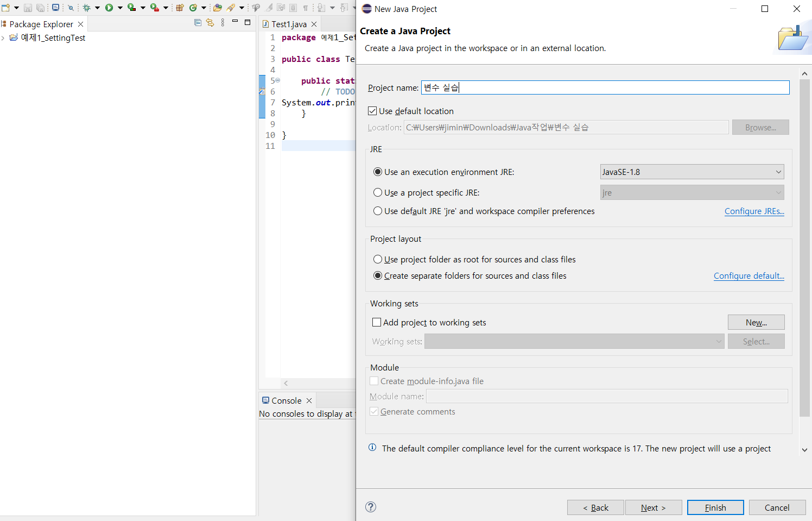Click the Save All icon in toolbar
812x521 pixels.
pyautogui.click(x=41, y=8)
